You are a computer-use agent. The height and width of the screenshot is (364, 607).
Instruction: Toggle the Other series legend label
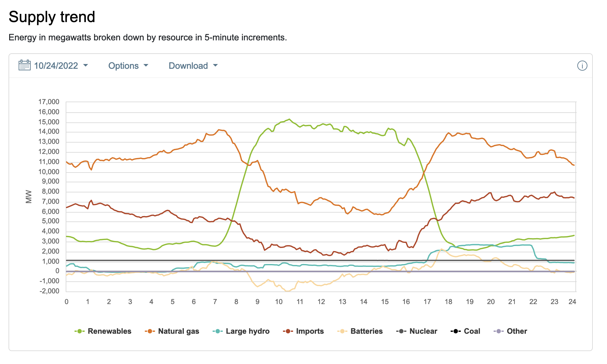pos(517,331)
